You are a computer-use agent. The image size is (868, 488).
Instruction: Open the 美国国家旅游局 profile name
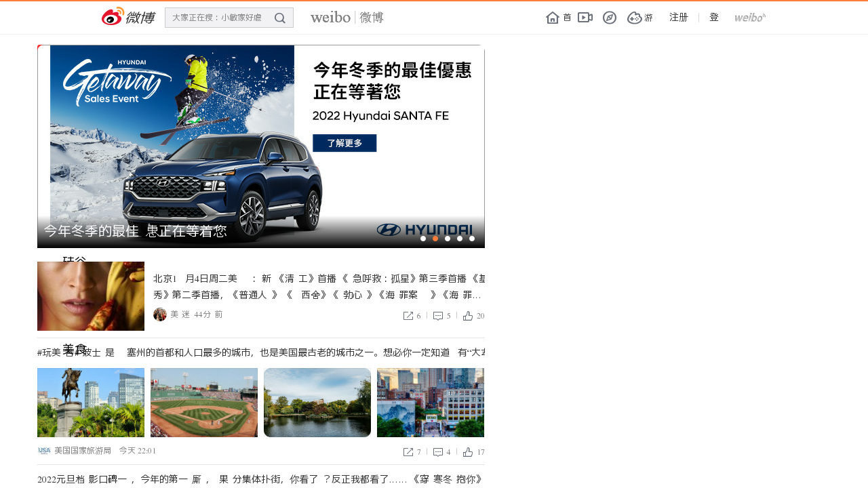pyautogui.click(x=83, y=451)
